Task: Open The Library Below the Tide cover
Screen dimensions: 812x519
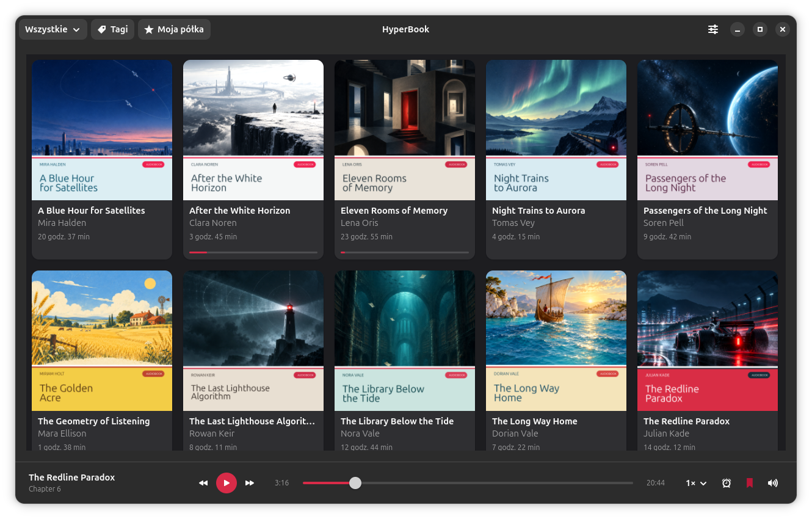Action: [405, 341]
